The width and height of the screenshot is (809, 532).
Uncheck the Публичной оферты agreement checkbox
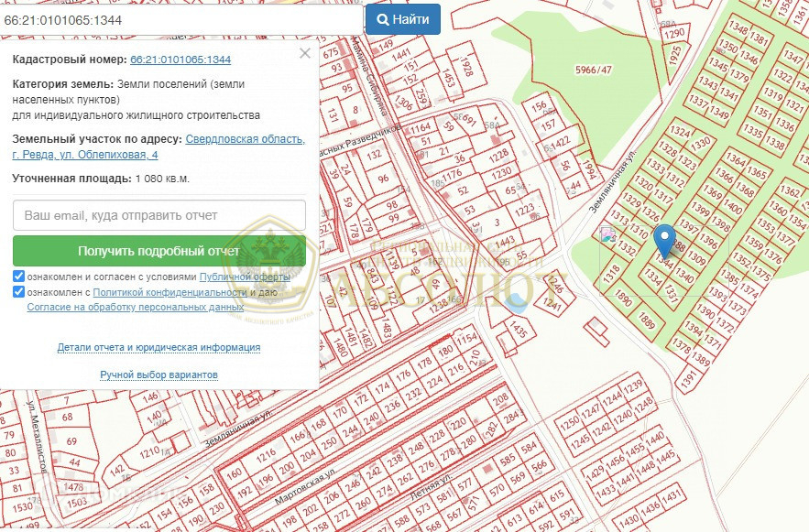pyautogui.click(x=19, y=277)
